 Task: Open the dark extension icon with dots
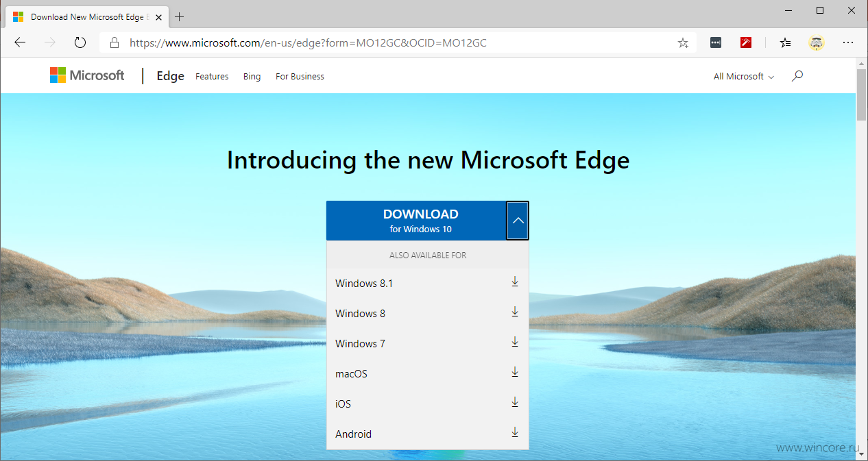pyautogui.click(x=716, y=42)
